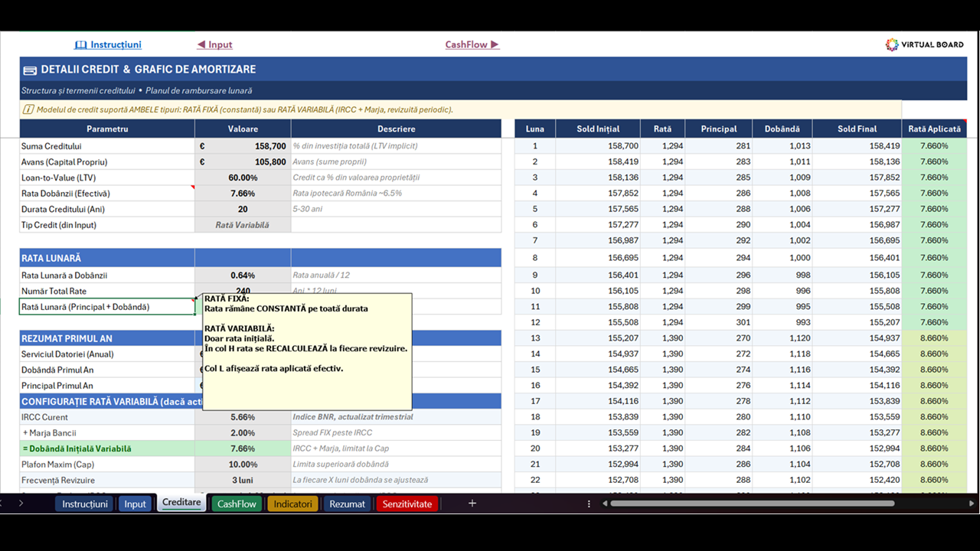The height and width of the screenshot is (551, 980).
Task: Go to the Input navigation link
Action: (214, 44)
